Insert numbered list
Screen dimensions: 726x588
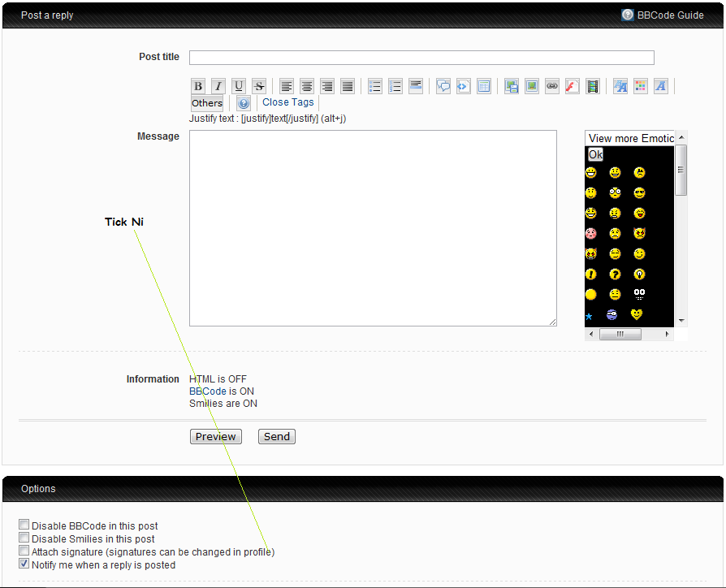(395, 86)
